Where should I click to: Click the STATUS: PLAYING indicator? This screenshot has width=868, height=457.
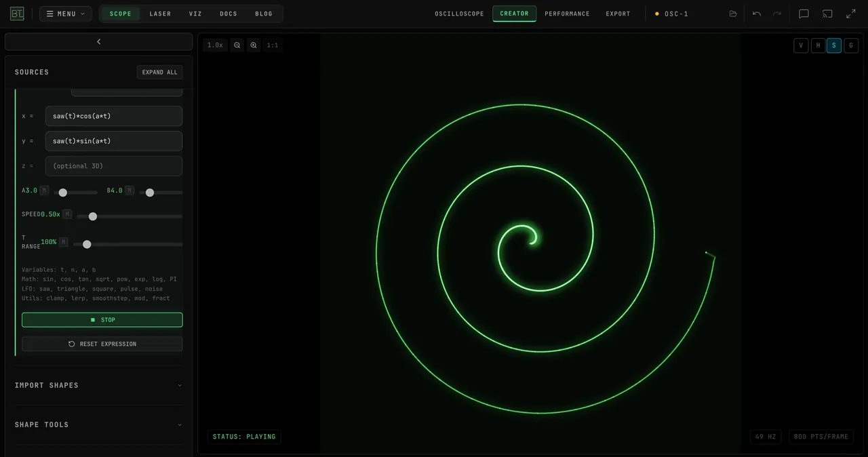pyautogui.click(x=244, y=437)
